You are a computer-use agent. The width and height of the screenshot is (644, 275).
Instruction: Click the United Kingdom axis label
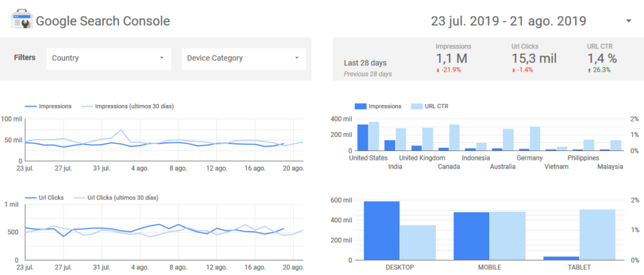click(x=422, y=158)
